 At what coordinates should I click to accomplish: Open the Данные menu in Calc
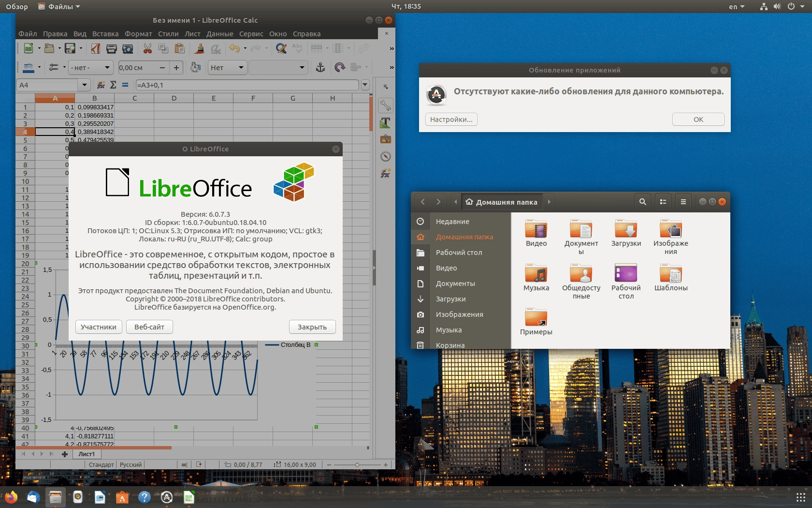[x=219, y=34]
